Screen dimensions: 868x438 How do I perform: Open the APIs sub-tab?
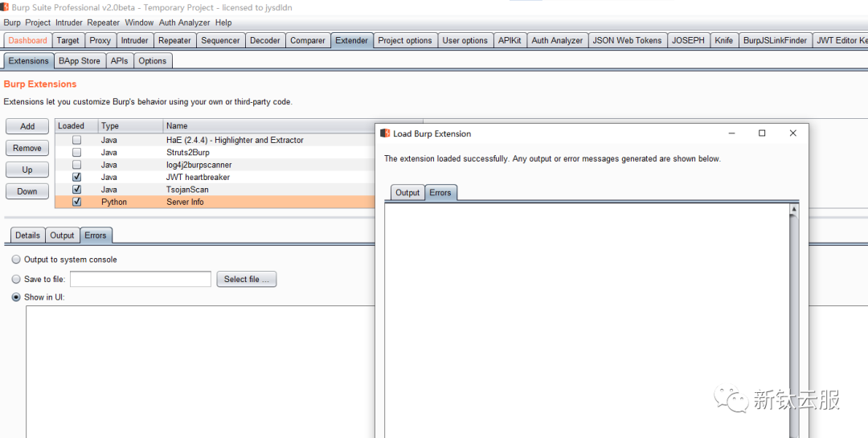tap(119, 61)
